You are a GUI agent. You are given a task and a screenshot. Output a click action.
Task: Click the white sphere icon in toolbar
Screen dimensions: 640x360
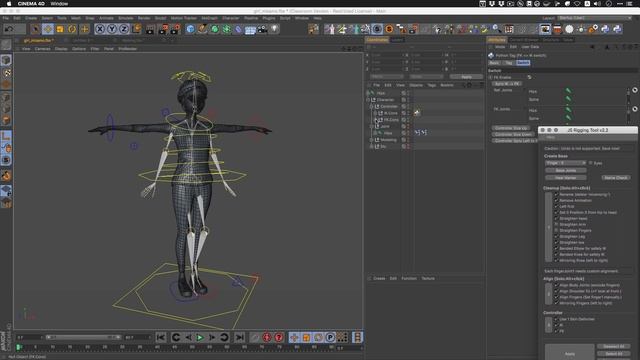[x=569, y=29]
